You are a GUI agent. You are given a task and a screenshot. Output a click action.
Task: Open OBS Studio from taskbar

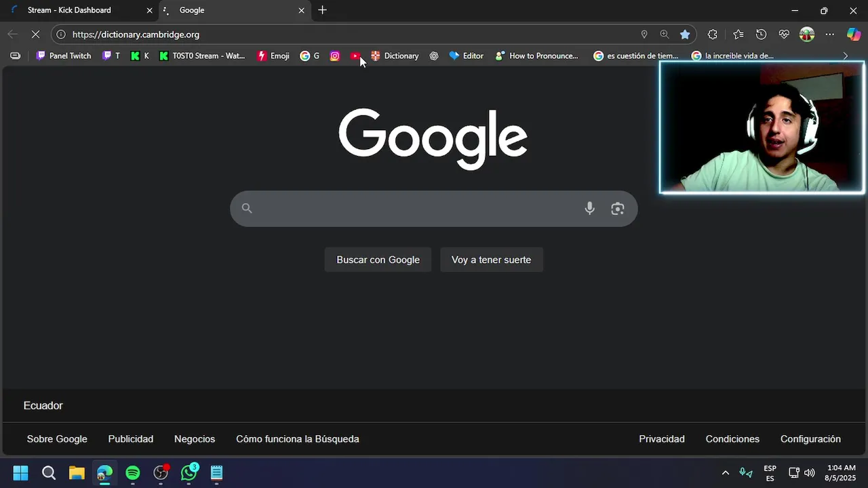pos(161,472)
